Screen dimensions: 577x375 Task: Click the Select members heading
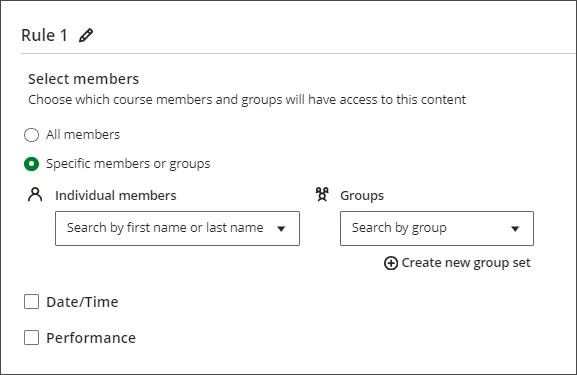pyautogui.click(x=84, y=79)
